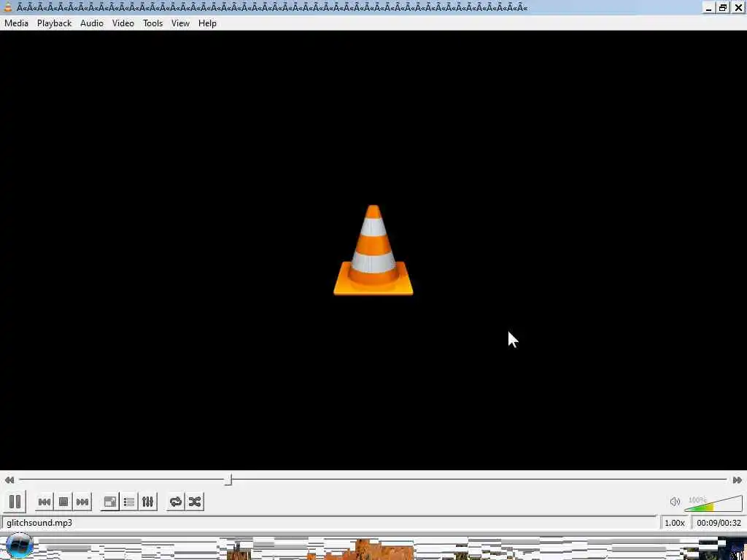Open the Windows Start orb
747x560 pixels.
(20, 546)
